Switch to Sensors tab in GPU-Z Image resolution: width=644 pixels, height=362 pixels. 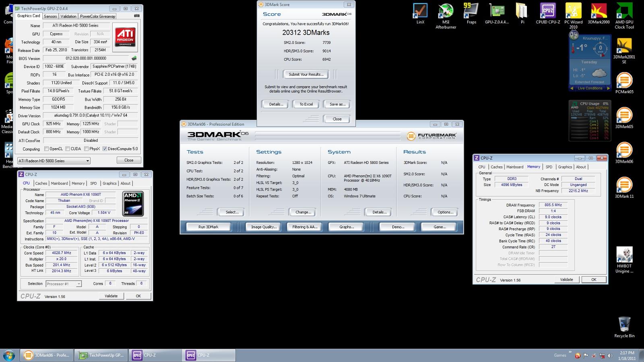click(50, 16)
